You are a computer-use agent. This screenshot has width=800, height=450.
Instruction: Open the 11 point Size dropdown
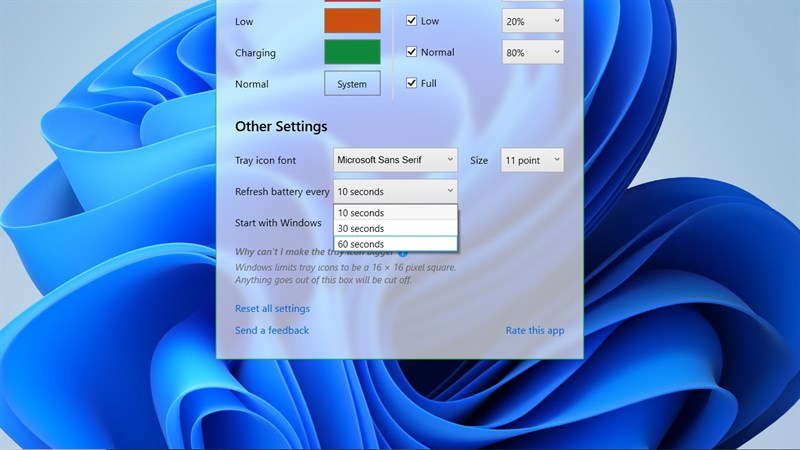532,160
